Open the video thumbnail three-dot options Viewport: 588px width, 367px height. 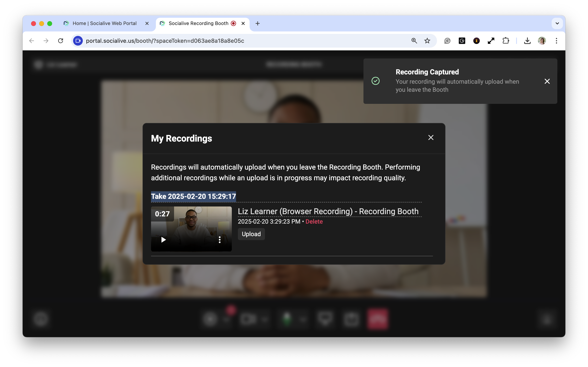[x=220, y=240]
